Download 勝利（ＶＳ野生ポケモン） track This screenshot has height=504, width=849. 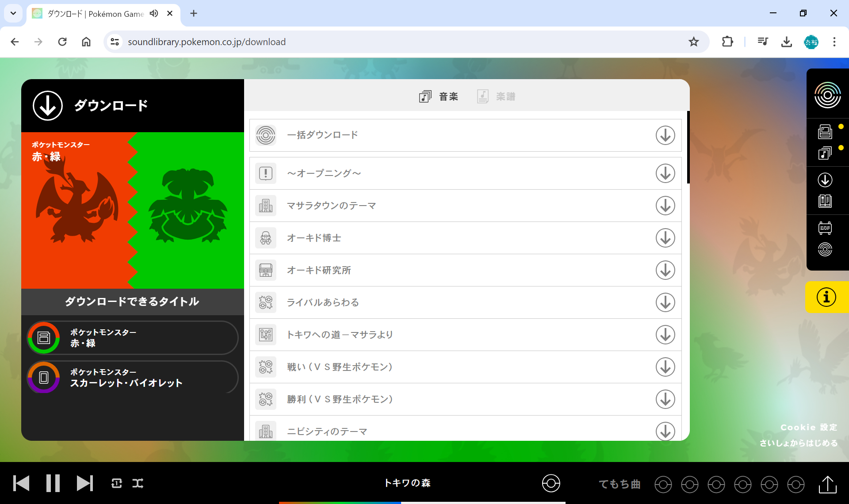click(665, 399)
